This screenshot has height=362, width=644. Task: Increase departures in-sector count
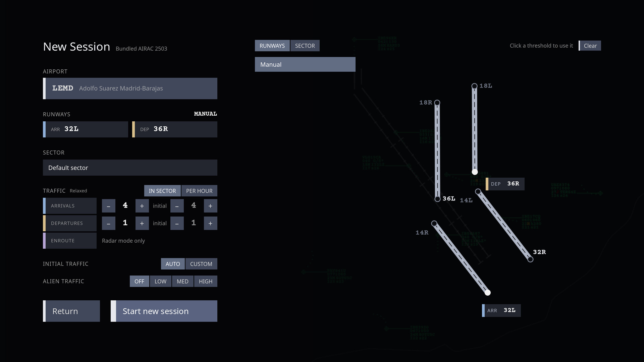coord(142,223)
